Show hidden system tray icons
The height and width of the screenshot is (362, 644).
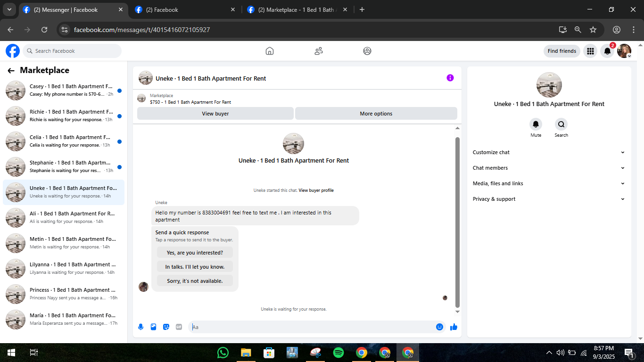[549, 353]
